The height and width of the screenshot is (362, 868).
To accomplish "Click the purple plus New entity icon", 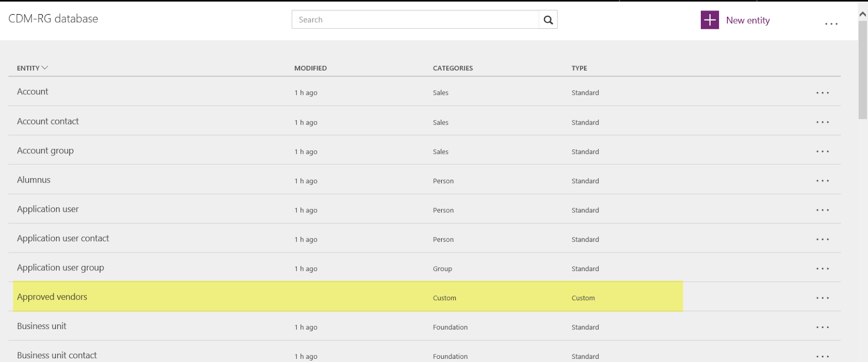I will click(710, 20).
